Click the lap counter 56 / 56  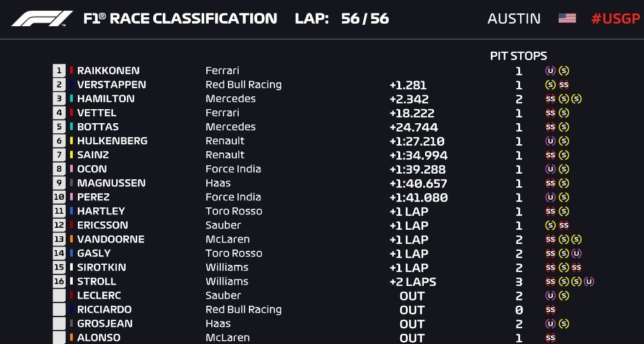point(364,19)
